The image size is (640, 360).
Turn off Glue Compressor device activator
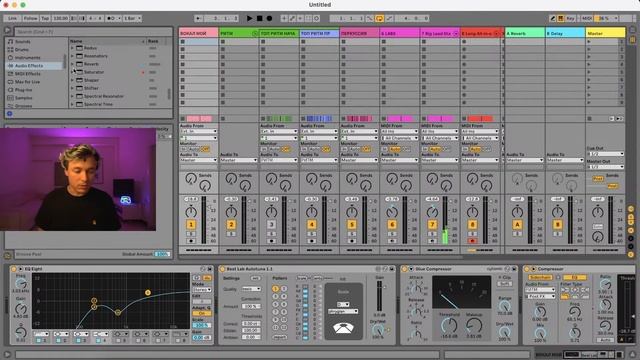tap(404, 269)
